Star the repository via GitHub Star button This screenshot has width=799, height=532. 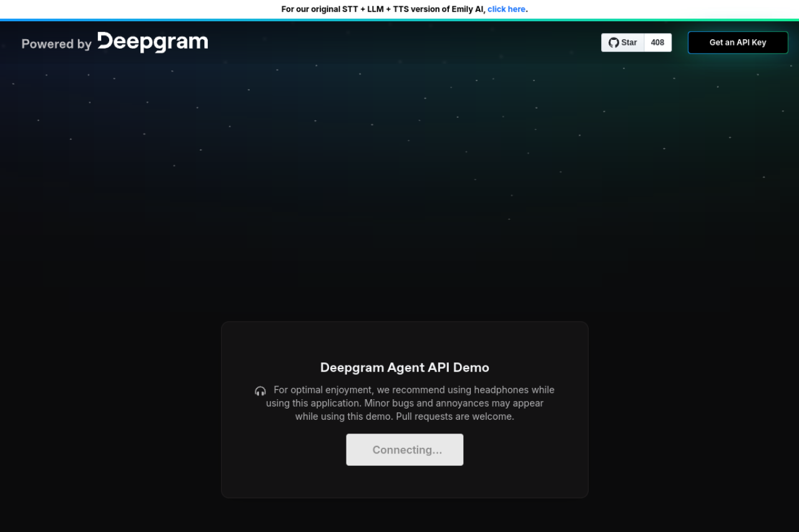(x=623, y=42)
